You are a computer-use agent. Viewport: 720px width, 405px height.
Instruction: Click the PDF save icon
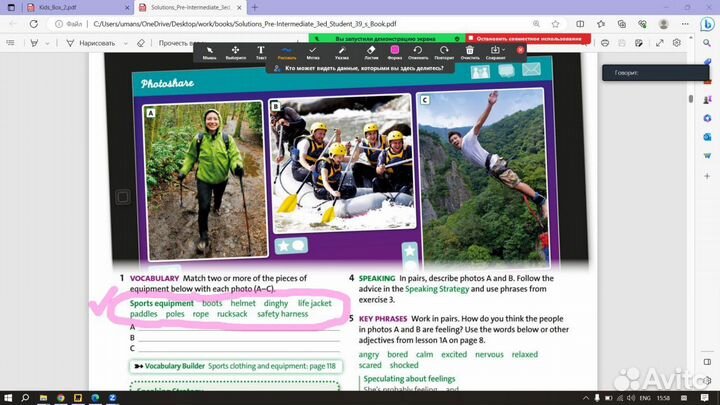click(x=622, y=43)
